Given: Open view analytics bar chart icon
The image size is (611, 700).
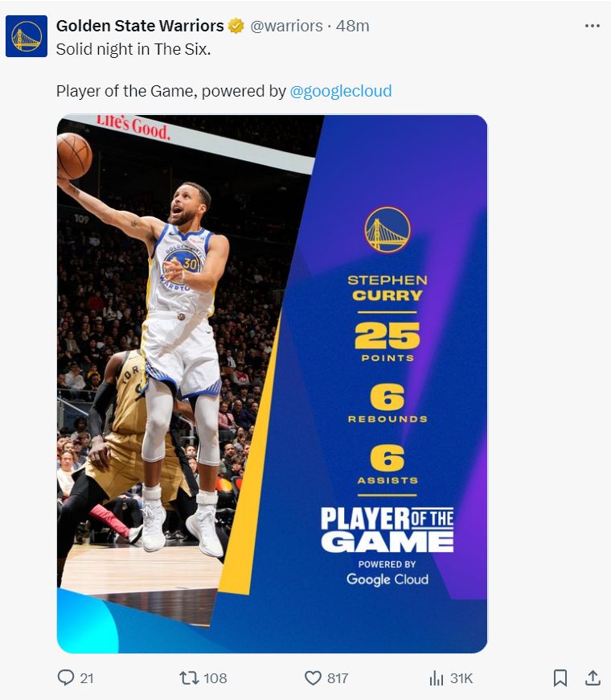Looking at the screenshot, I should [x=437, y=678].
